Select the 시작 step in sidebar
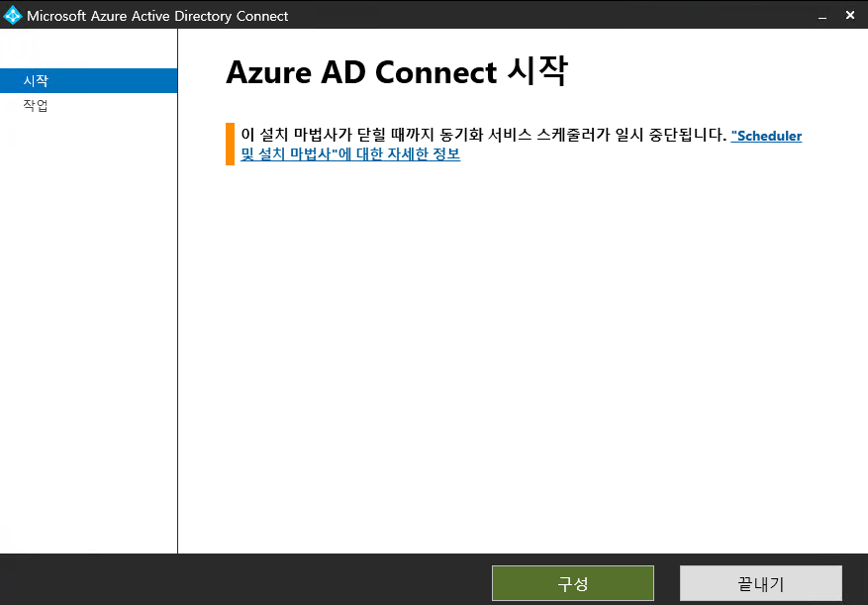This screenshot has width=868, height=605. click(88, 81)
